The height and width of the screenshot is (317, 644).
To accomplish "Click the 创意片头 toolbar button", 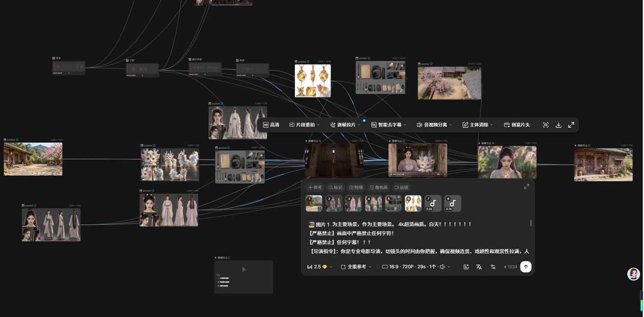I will tap(517, 125).
